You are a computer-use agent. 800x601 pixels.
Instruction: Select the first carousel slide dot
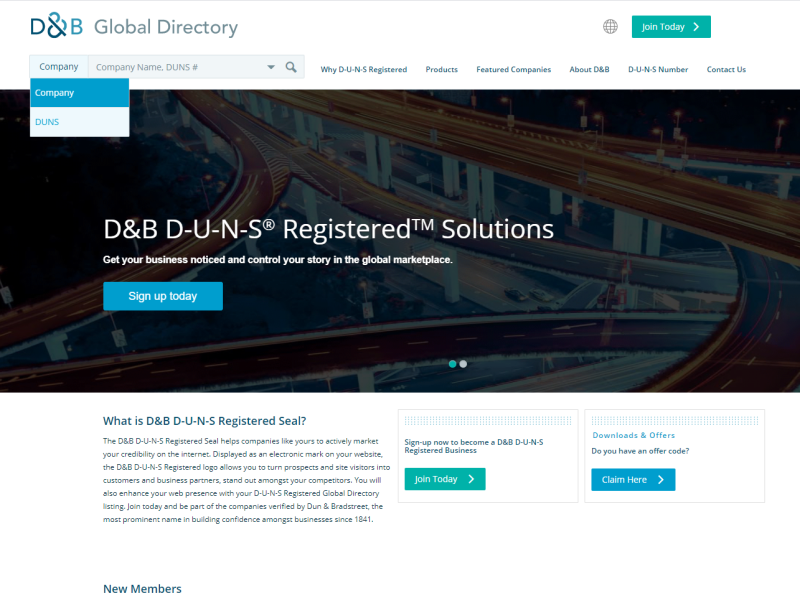pos(453,364)
